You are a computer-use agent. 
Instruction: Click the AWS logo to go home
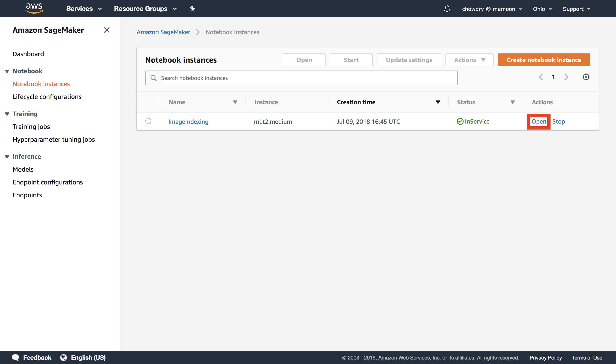click(x=34, y=8)
